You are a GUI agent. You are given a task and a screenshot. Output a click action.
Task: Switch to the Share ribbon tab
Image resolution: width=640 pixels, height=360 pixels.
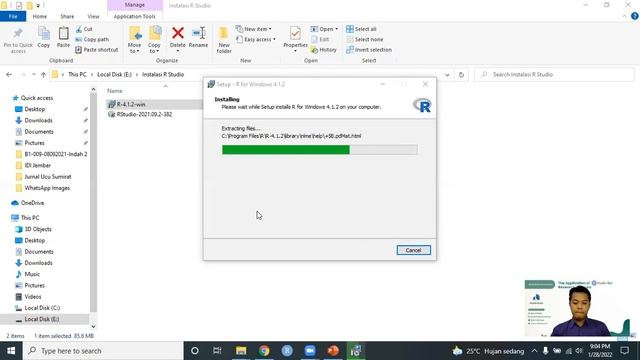pos(67,16)
